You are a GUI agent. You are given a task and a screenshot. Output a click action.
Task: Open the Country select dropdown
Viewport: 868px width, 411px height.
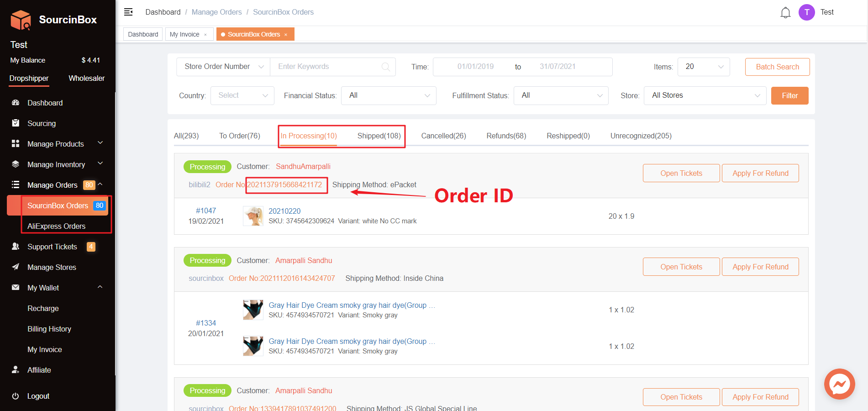coord(242,95)
